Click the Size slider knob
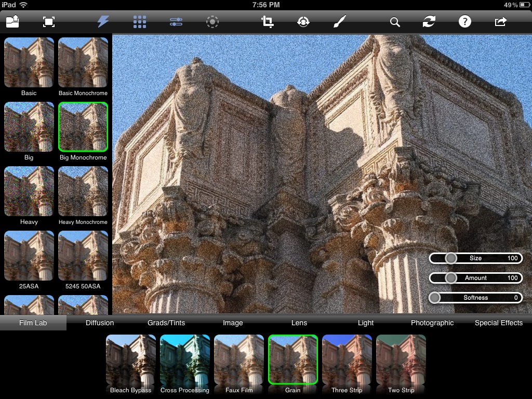 [x=451, y=258]
